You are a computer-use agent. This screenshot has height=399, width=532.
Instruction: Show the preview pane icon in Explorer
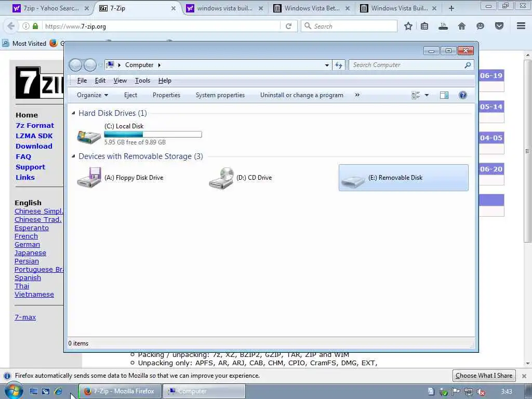click(444, 95)
